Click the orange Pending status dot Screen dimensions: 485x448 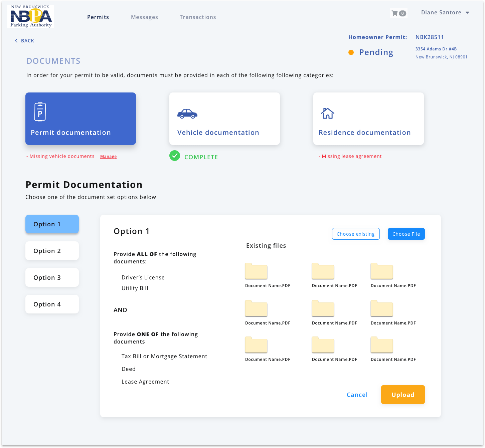tap(351, 52)
